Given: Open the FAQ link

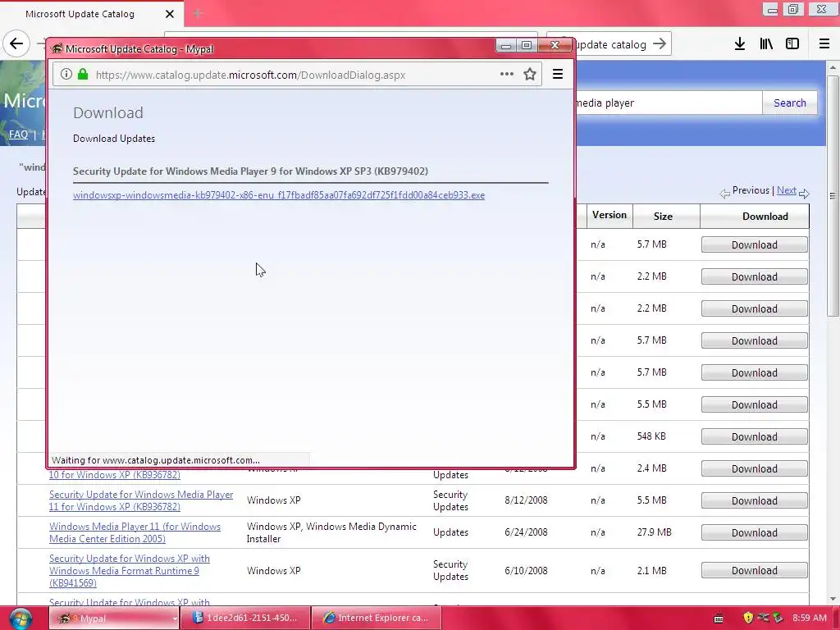Looking at the screenshot, I should coord(18,134).
